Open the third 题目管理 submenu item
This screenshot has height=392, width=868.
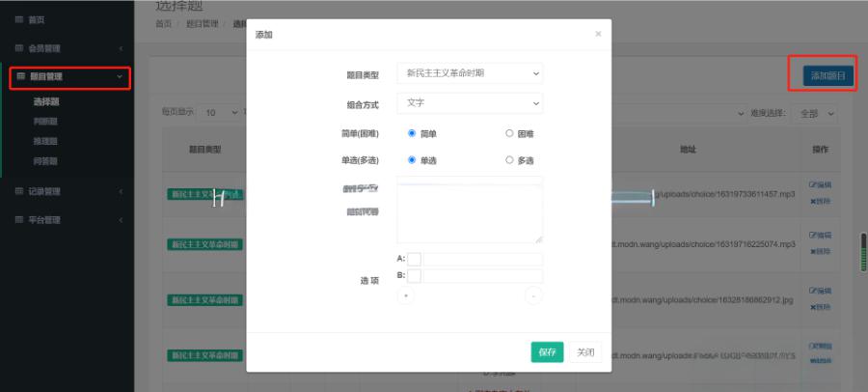click(46, 141)
